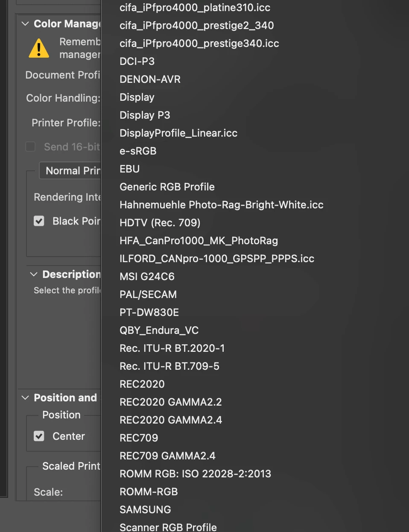Choose plain REC2020 profile
Screen dimensions: 409x532
click(x=142, y=384)
